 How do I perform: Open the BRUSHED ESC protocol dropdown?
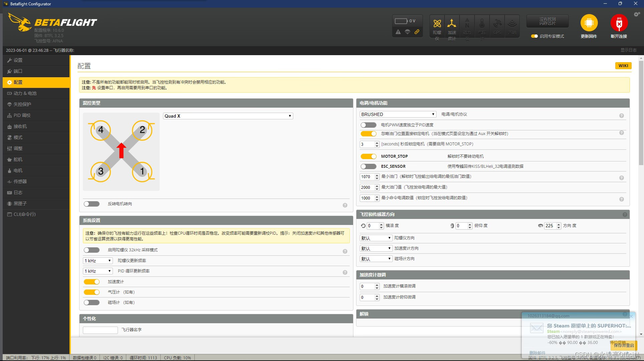point(398,114)
